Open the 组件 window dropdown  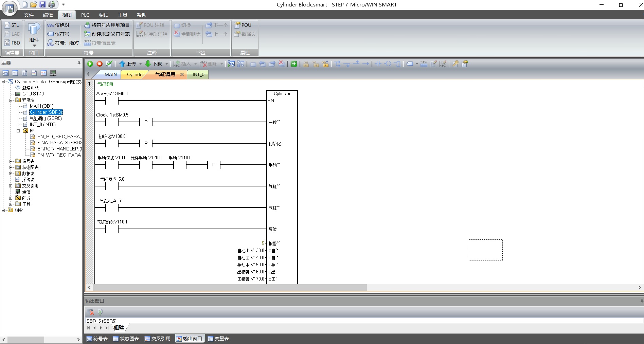(x=34, y=45)
